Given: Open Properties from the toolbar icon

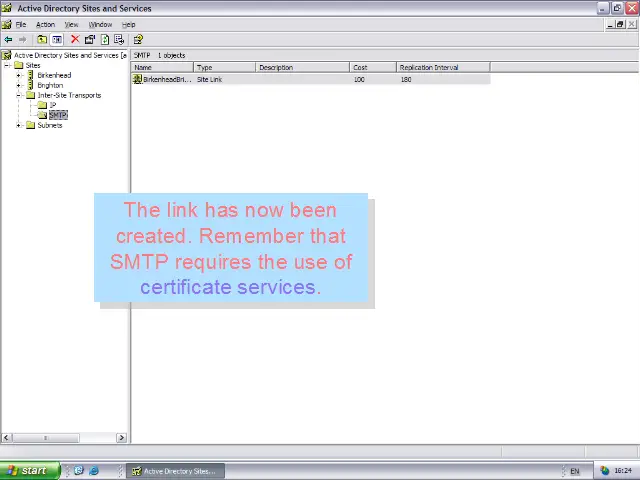Looking at the screenshot, I should coord(90,40).
